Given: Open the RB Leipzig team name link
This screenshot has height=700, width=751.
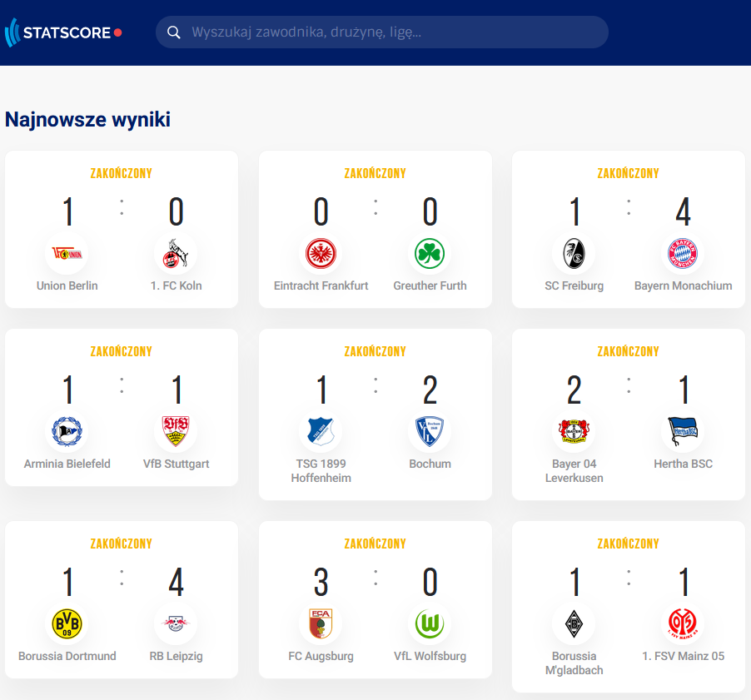Looking at the screenshot, I should (176, 656).
